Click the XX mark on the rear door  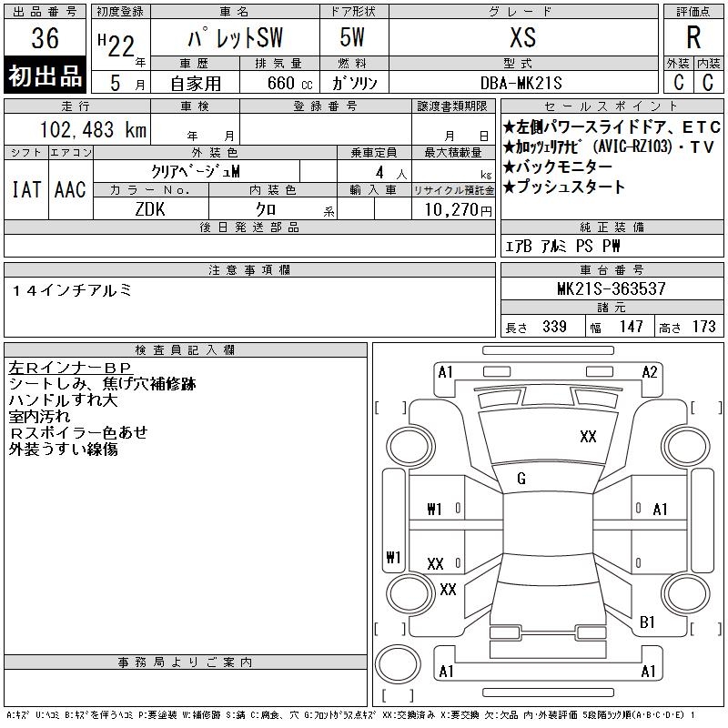click(x=435, y=564)
